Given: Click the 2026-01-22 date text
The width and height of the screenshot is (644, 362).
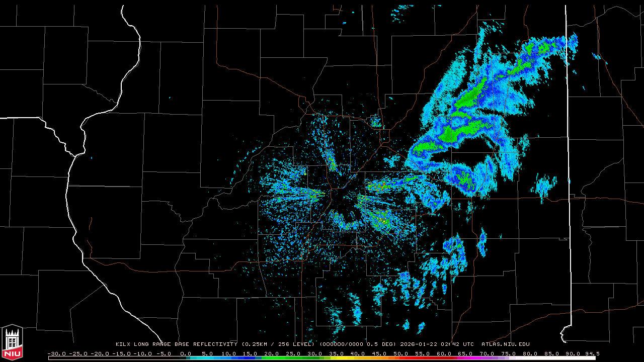Looking at the screenshot, I should coord(418,344).
